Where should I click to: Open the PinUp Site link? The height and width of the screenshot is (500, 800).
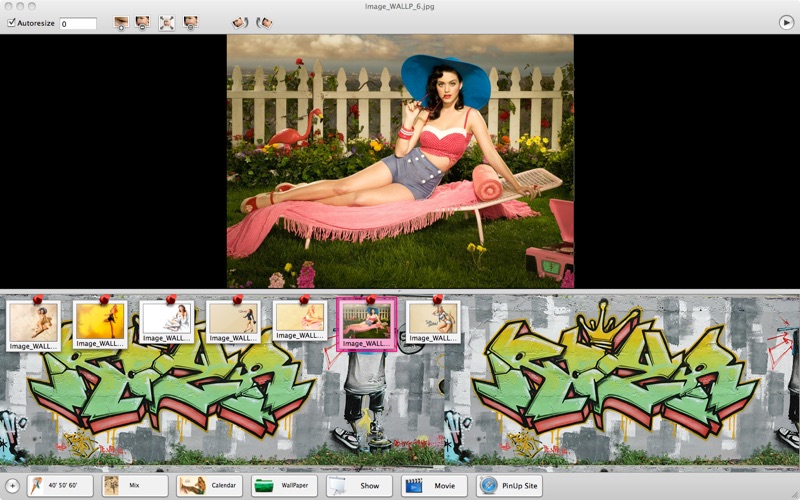[510, 485]
